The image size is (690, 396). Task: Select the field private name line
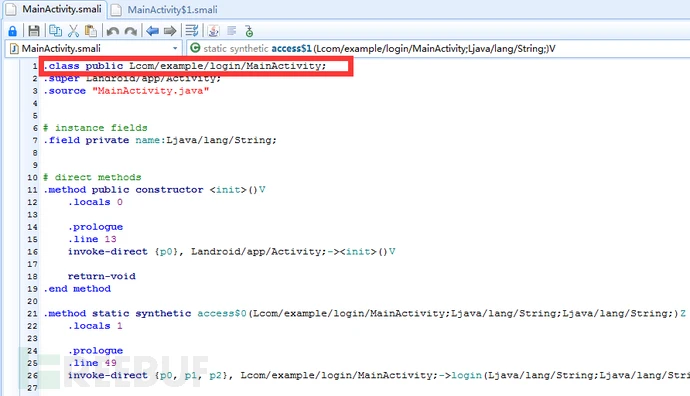(x=160, y=140)
